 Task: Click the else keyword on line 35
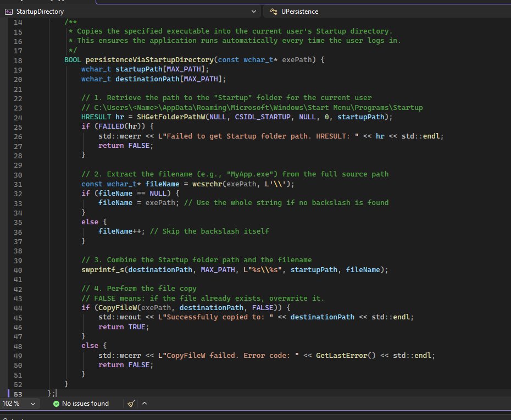(90, 222)
